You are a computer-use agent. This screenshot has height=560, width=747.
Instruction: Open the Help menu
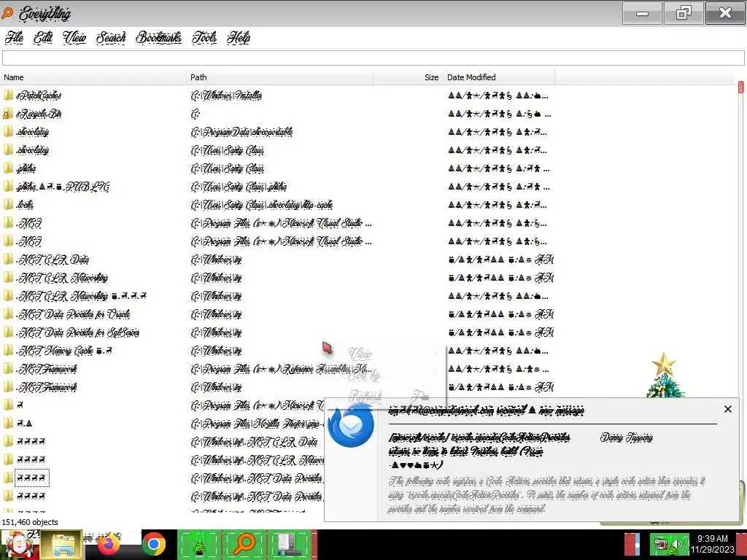click(x=239, y=38)
